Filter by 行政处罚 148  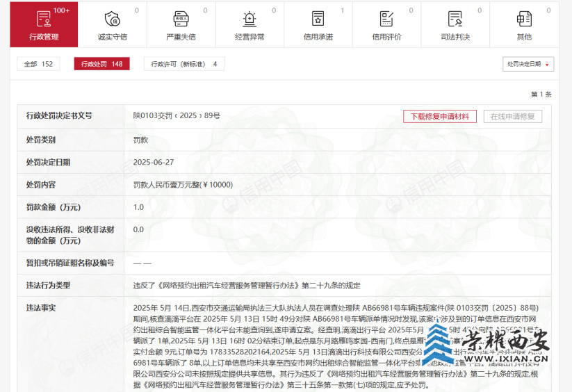[x=101, y=64]
